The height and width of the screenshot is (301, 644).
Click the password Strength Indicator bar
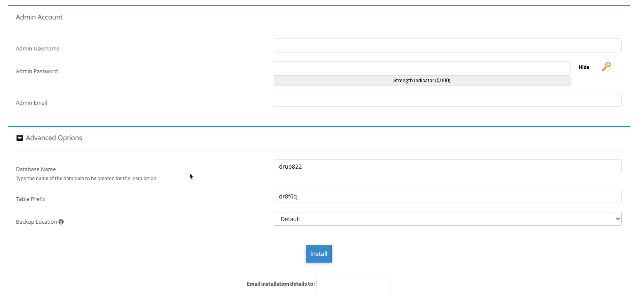[x=422, y=81]
